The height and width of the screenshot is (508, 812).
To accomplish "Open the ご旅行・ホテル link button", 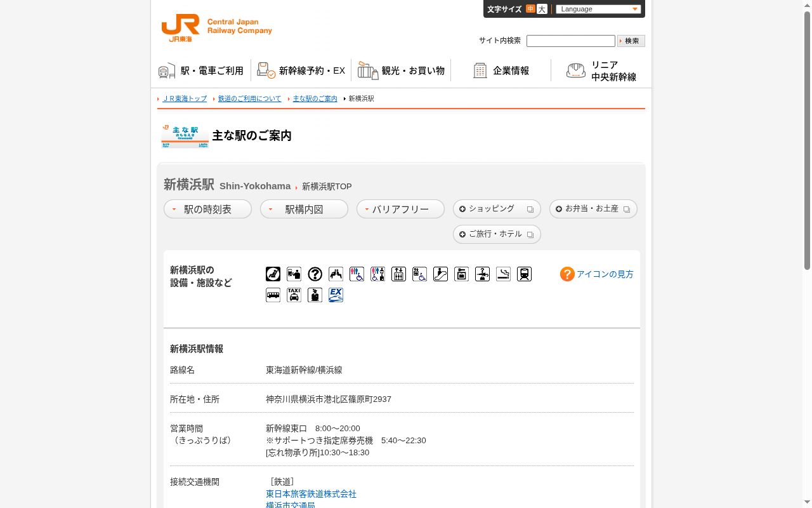I will (497, 234).
